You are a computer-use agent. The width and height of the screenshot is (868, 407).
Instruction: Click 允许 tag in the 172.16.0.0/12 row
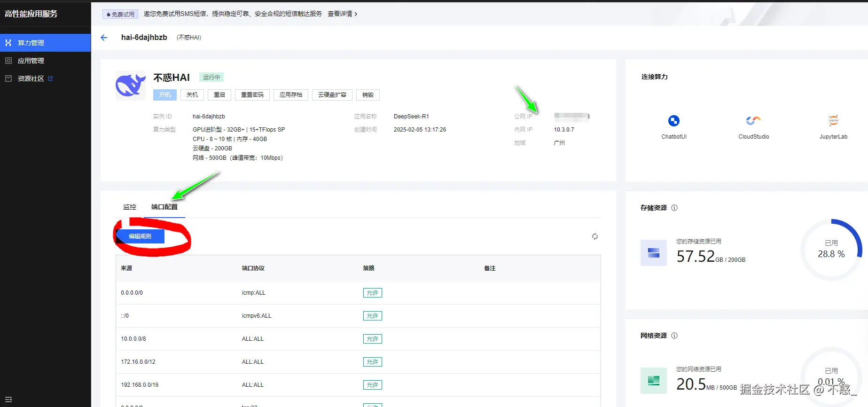point(373,362)
